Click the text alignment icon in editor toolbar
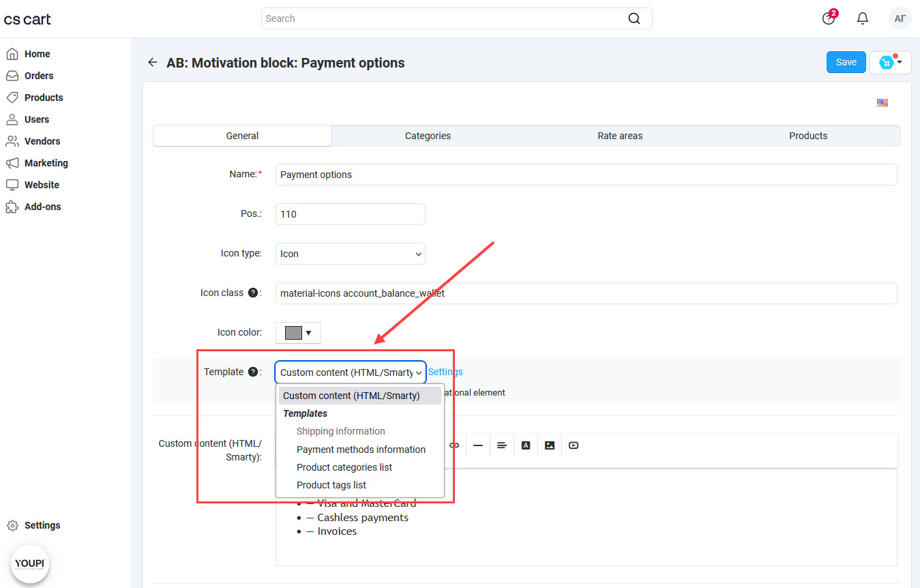This screenshot has height=588, width=920. coord(502,445)
